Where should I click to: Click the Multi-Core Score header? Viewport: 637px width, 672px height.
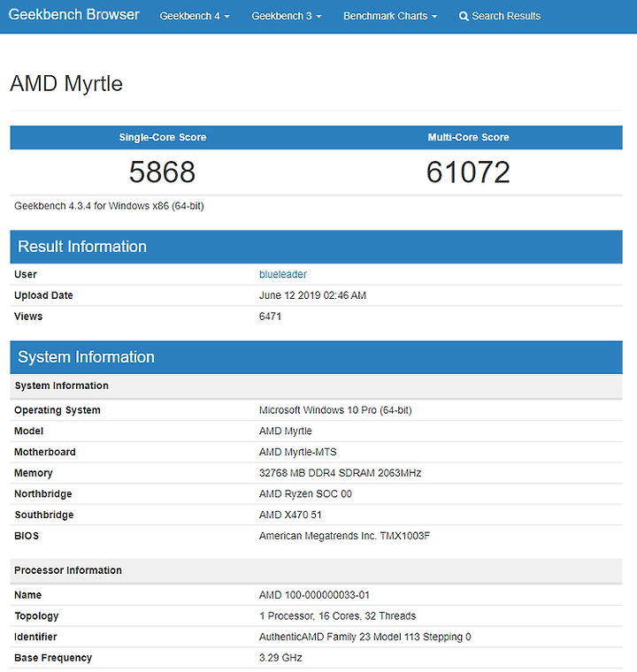tap(468, 138)
